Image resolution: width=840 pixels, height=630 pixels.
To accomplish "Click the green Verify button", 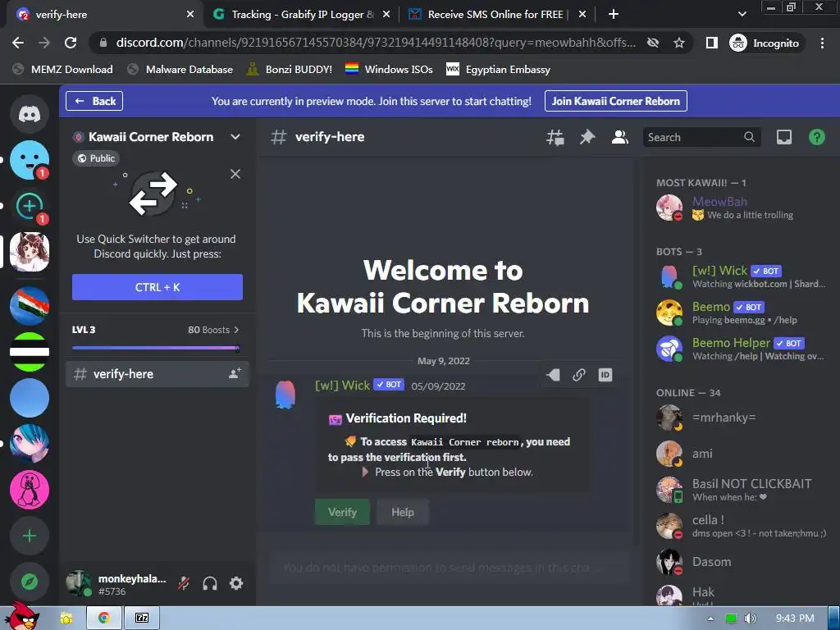I will click(x=342, y=512).
